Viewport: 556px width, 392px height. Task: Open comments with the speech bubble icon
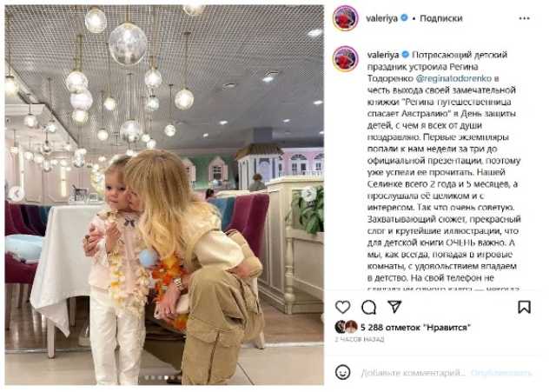coord(368,307)
